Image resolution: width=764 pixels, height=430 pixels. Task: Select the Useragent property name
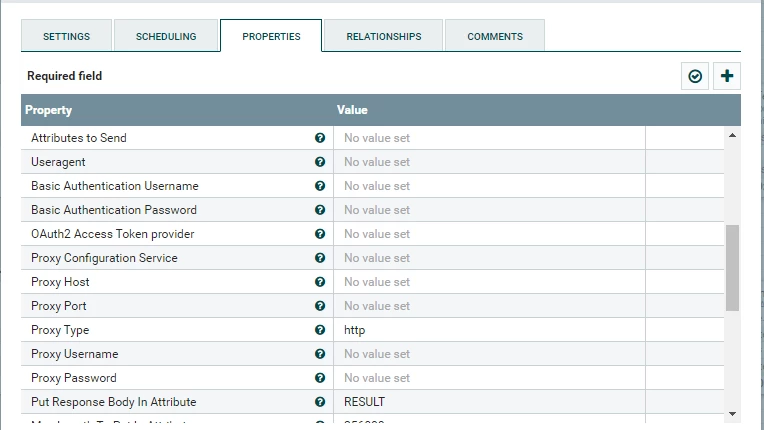(x=58, y=162)
